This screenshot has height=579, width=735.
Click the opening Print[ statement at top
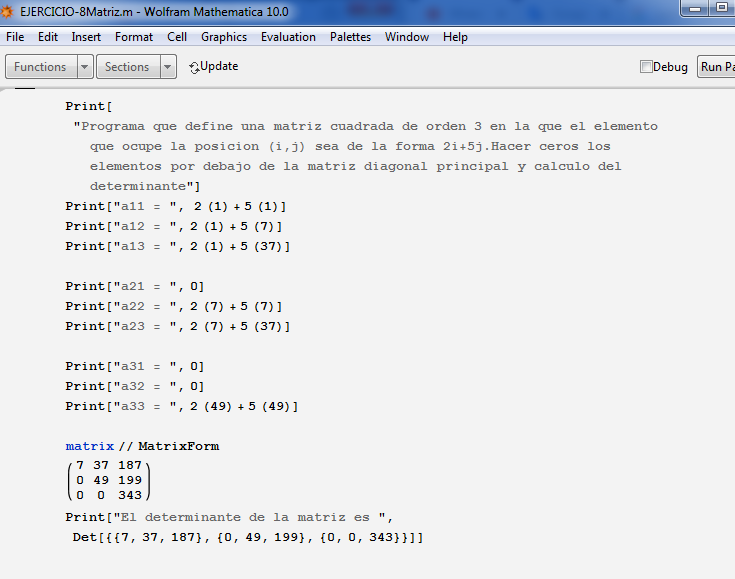tap(89, 106)
